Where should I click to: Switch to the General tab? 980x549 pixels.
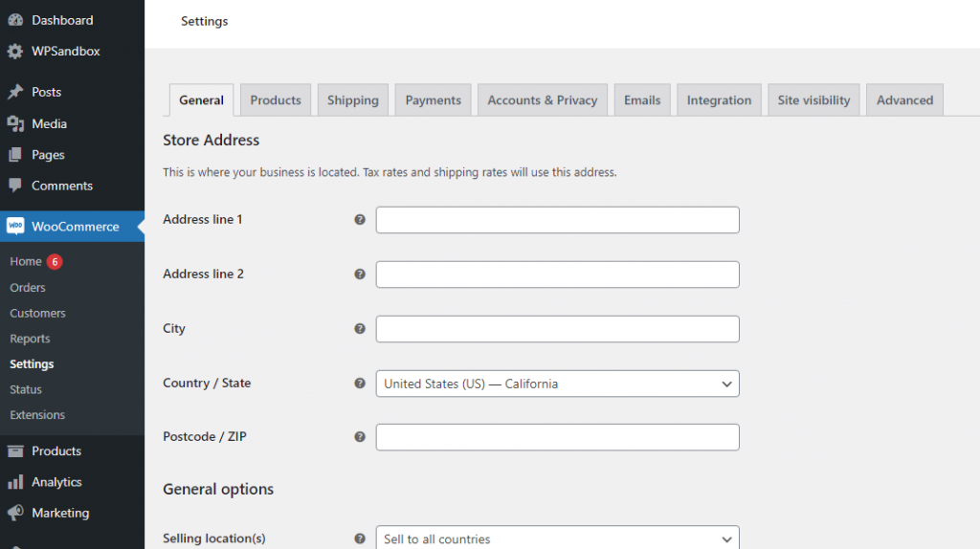point(201,99)
